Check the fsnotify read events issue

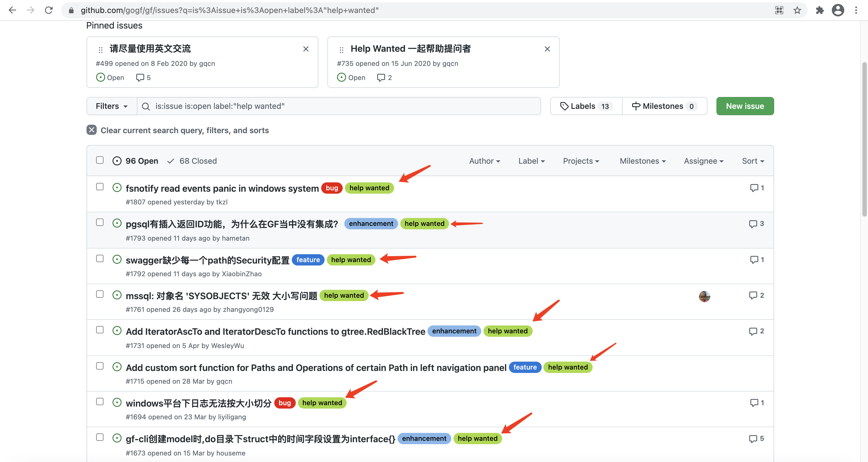point(100,187)
